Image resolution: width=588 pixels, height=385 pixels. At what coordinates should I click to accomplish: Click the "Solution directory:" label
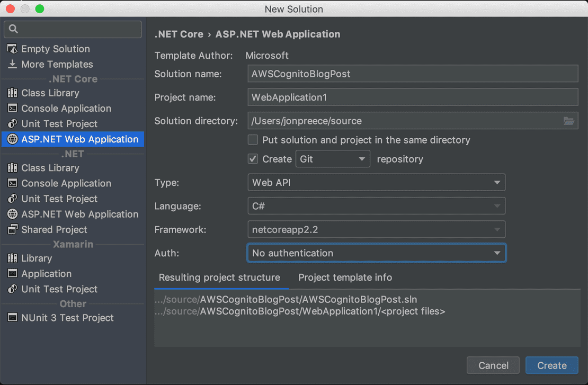[x=196, y=121]
